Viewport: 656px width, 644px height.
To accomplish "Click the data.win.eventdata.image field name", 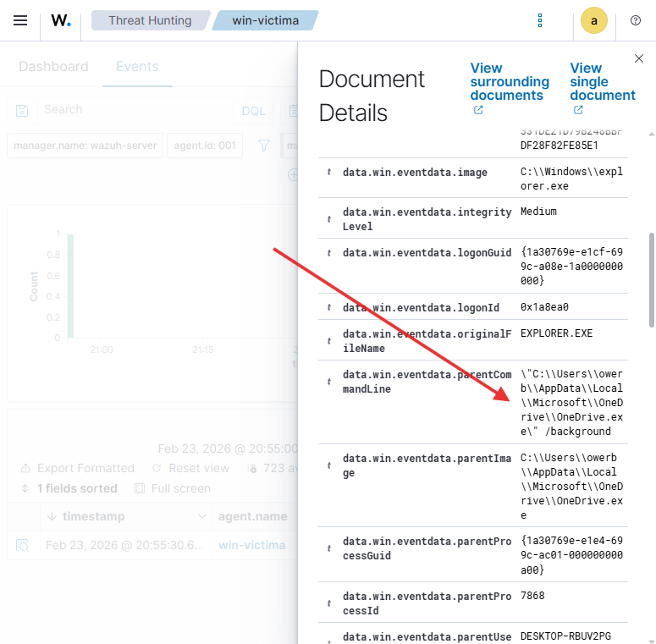I will [415, 173].
